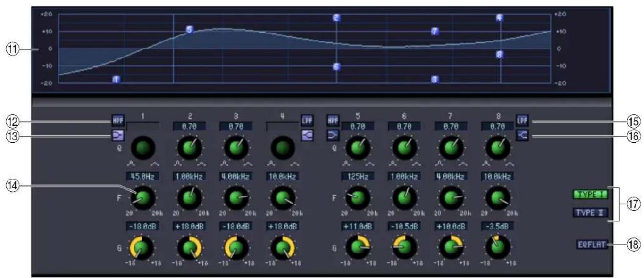Switch to TYPE II EQ algorithm

[590, 213]
